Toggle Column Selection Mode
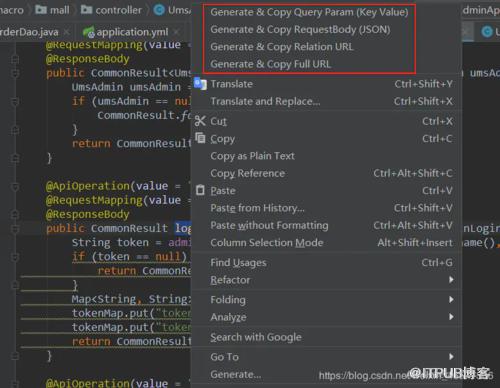The image size is (500, 388). click(267, 243)
